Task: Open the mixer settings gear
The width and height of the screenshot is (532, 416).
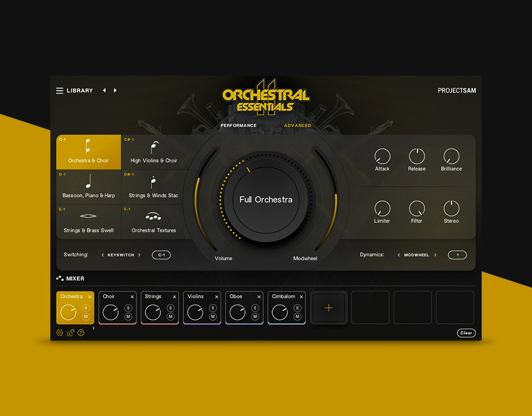Action: click(60, 333)
